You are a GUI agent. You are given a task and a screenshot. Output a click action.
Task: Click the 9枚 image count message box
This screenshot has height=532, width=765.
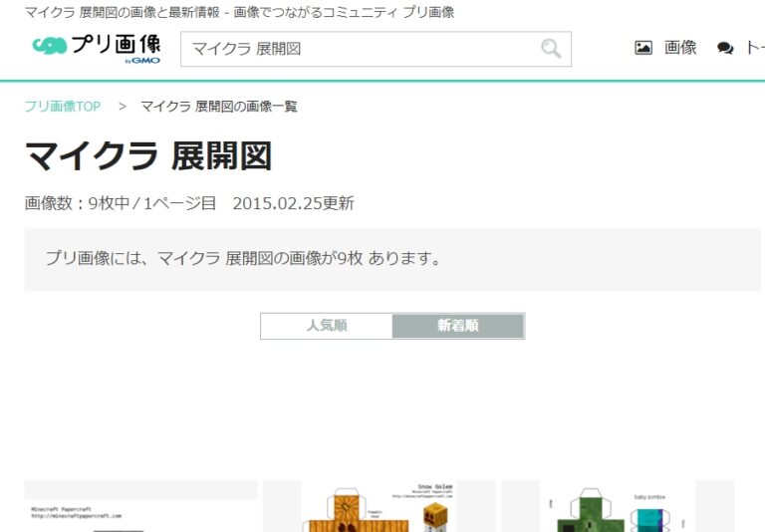392,258
